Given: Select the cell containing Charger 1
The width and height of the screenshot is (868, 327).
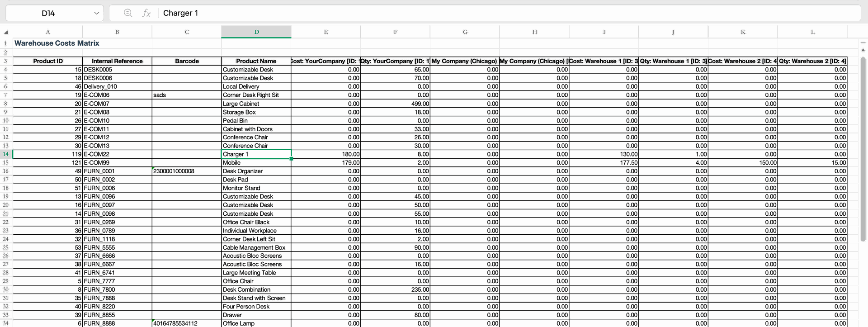Looking at the screenshot, I should click(x=256, y=154).
